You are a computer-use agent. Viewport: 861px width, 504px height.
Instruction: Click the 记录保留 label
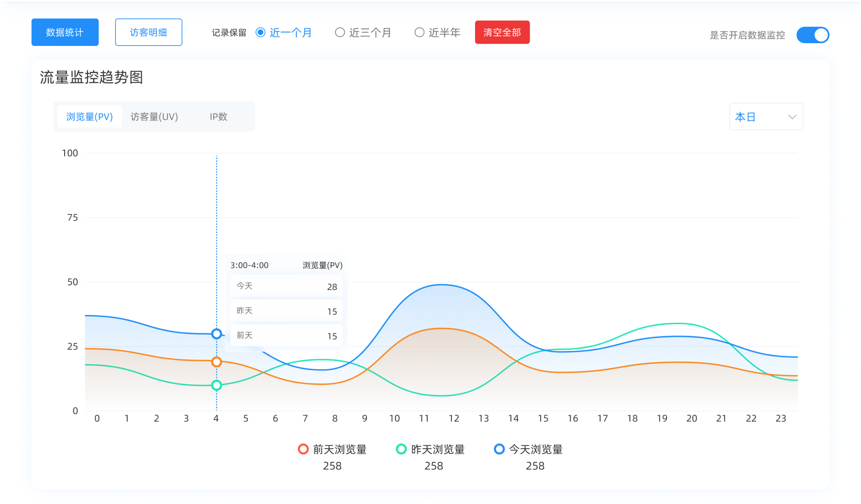click(x=229, y=33)
